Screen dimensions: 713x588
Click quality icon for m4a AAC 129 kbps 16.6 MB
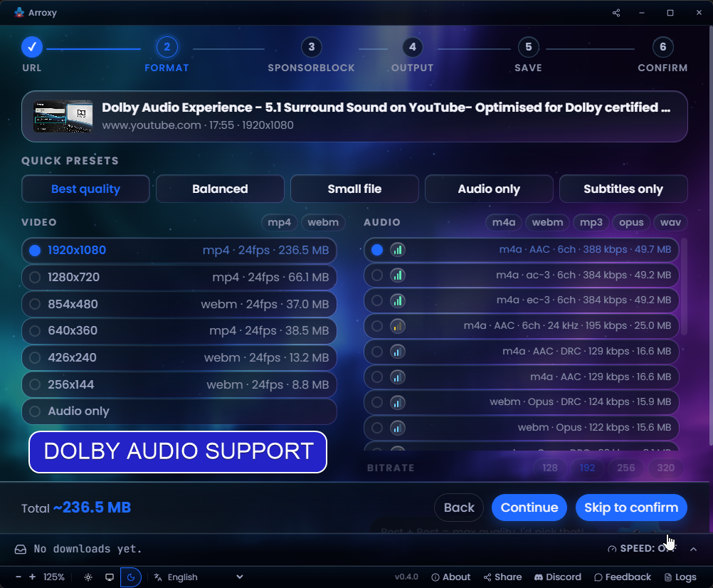[398, 377]
